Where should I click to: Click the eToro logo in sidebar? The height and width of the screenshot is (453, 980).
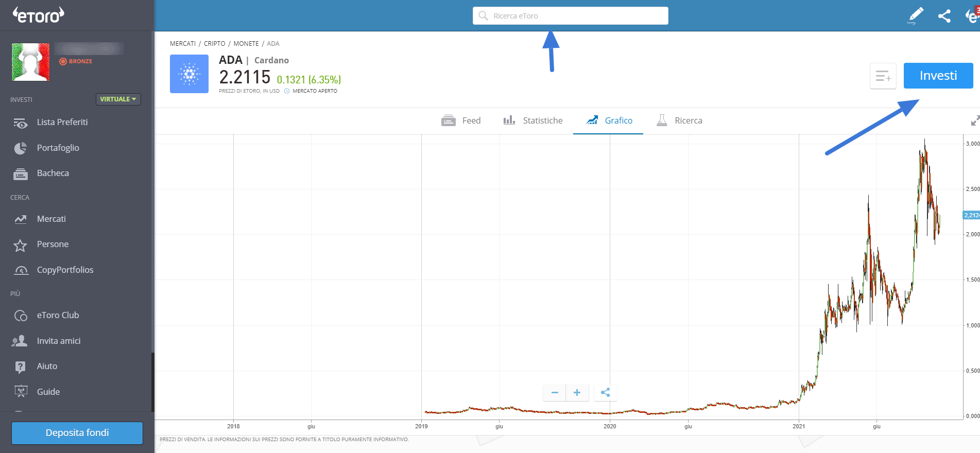point(39,15)
